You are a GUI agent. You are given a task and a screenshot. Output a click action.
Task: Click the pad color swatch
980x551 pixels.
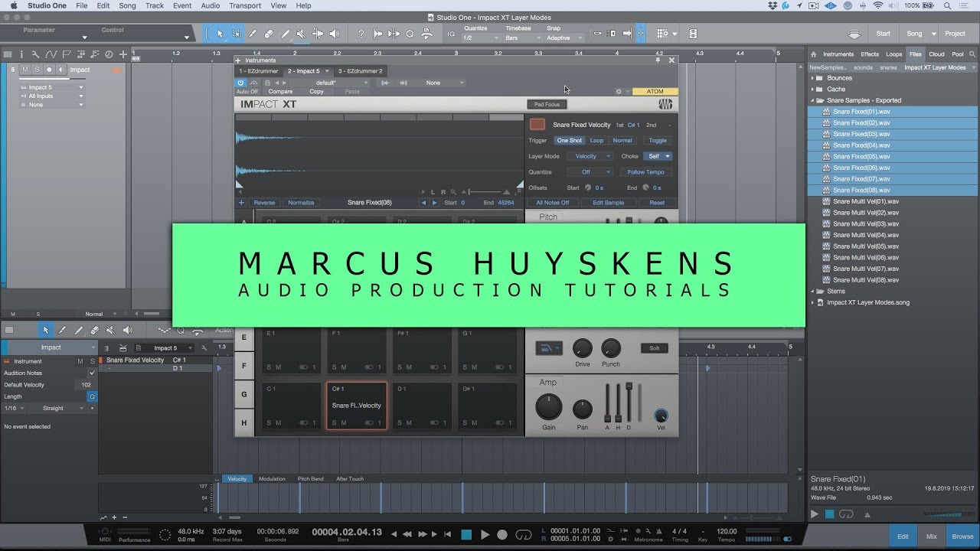click(x=537, y=125)
